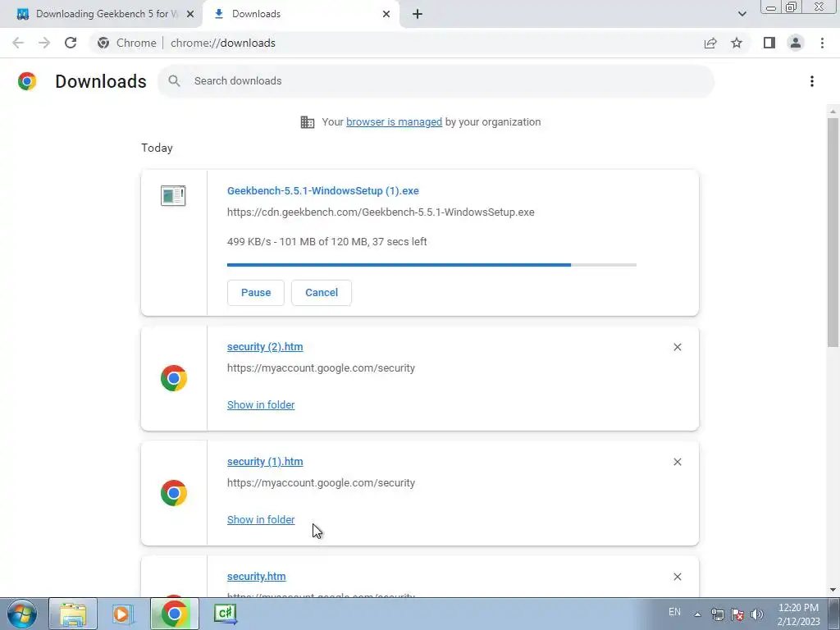Viewport: 840px width, 630px height.
Task: Open the side panel icon in toolbar
Action: click(769, 43)
